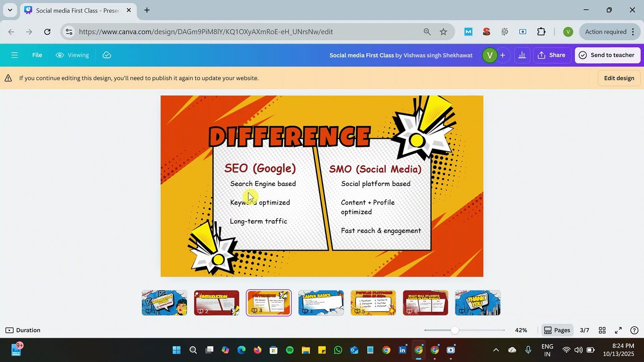
Task: Click 'Fast reach & engagement' text on slide
Action: (x=381, y=231)
